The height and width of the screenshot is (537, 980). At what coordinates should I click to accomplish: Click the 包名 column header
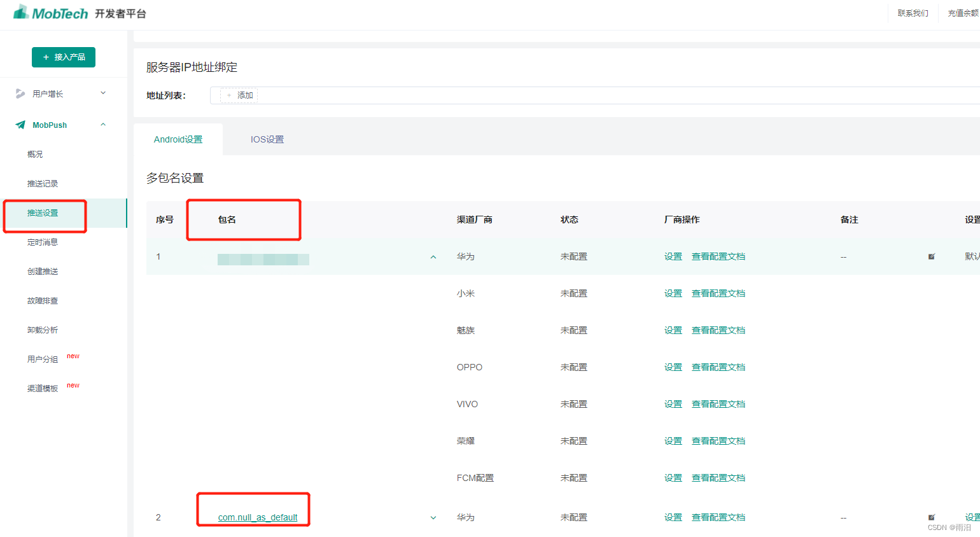[x=227, y=220]
